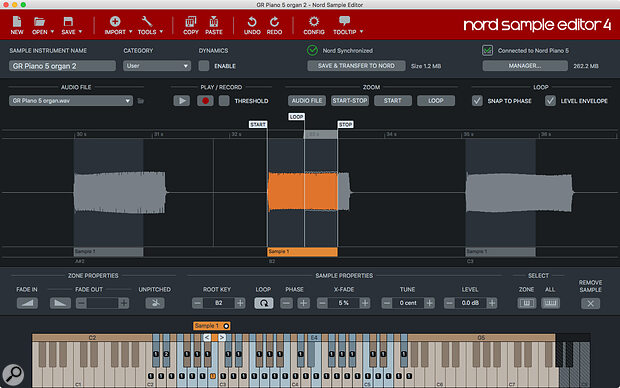Image resolution: width=620 pixels, height=388 pixels.
Task: Click the LOOP marker flag
Action: pos(296,117)
